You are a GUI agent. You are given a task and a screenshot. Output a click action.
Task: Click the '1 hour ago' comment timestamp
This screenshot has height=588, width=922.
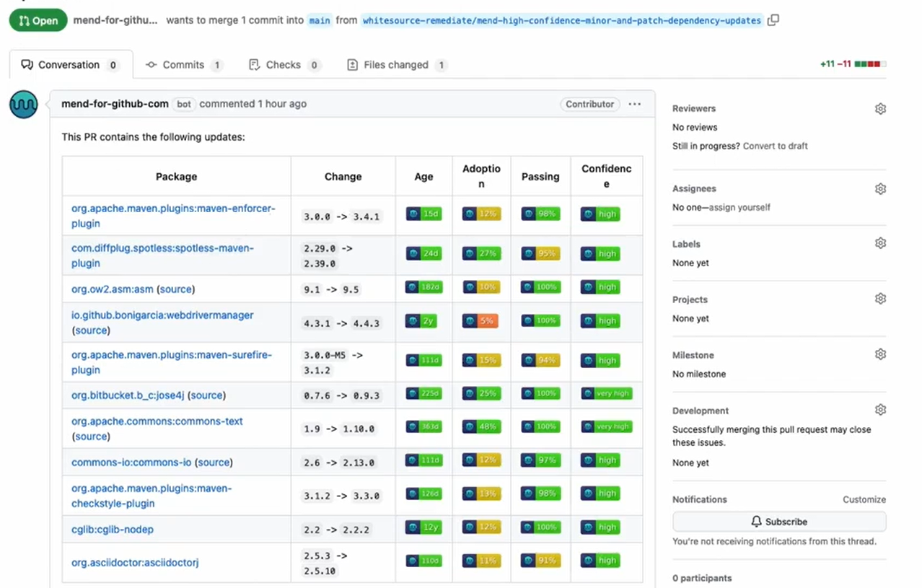tap(282, 104)
